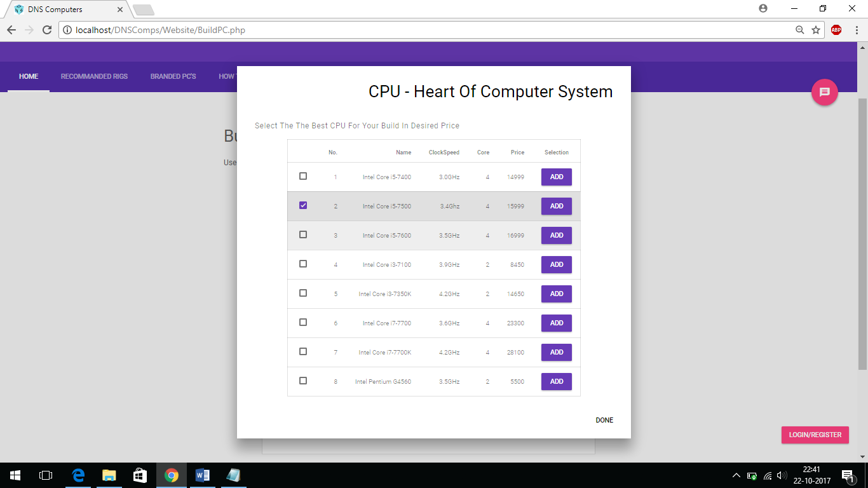This screenshot has width=868, height=488.
Task: Click the browser back arrow
Action: coord(11,30)
